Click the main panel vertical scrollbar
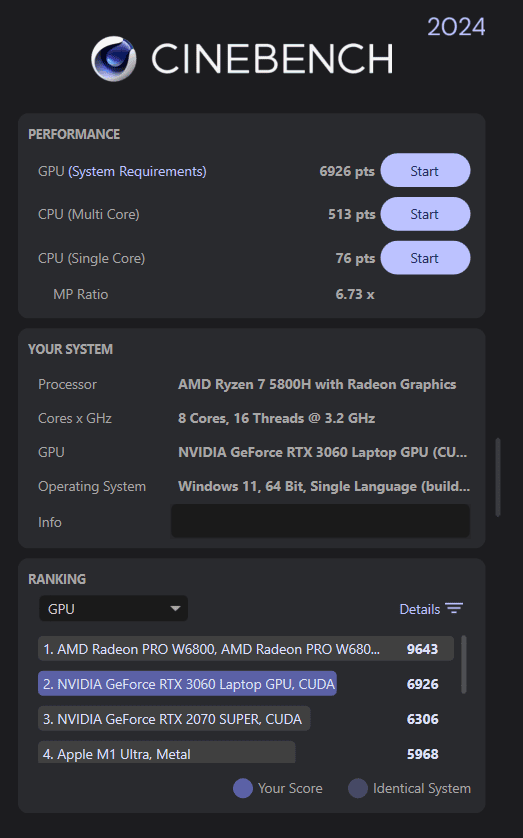 click(x=498, y=477)
